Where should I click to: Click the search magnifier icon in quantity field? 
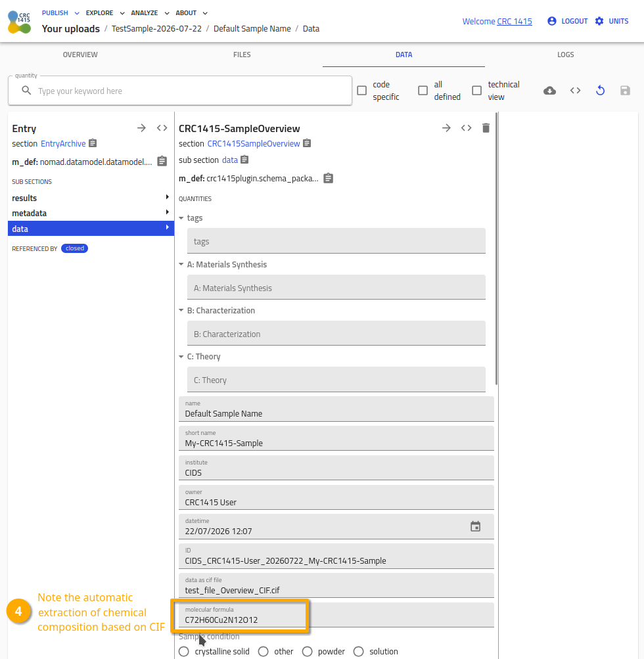pos(26,91)
